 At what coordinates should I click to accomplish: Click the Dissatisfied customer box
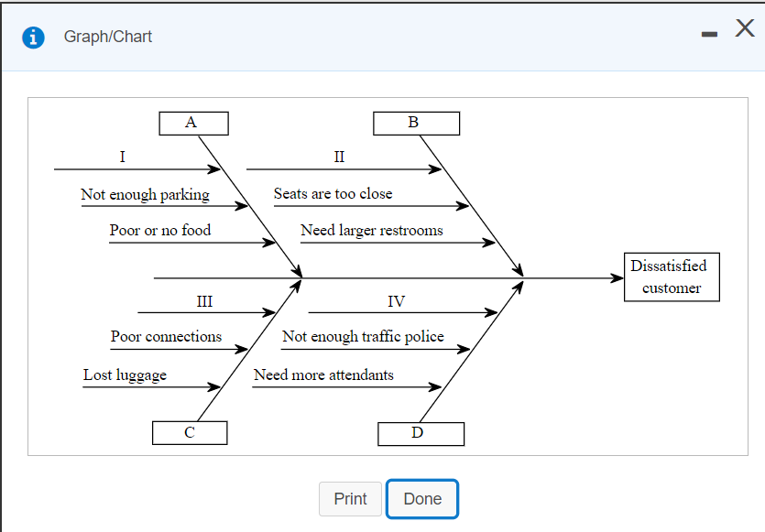click(x=672, y=276)
